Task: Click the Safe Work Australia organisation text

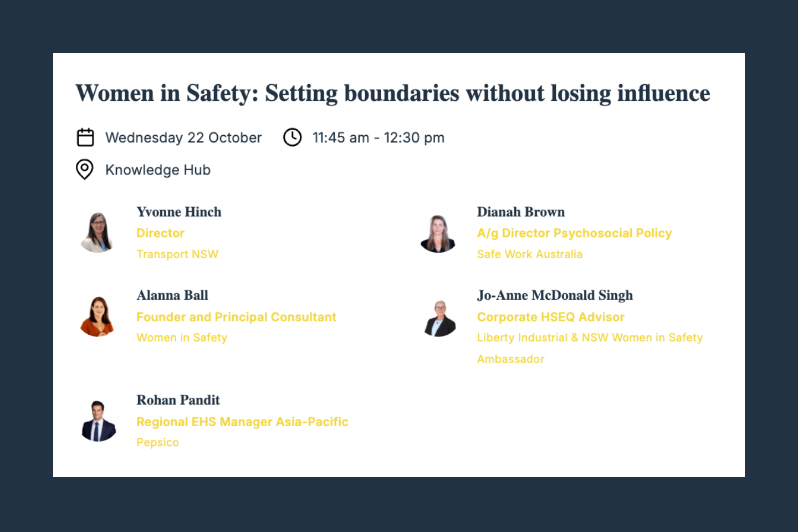Action: coord(529,254)
